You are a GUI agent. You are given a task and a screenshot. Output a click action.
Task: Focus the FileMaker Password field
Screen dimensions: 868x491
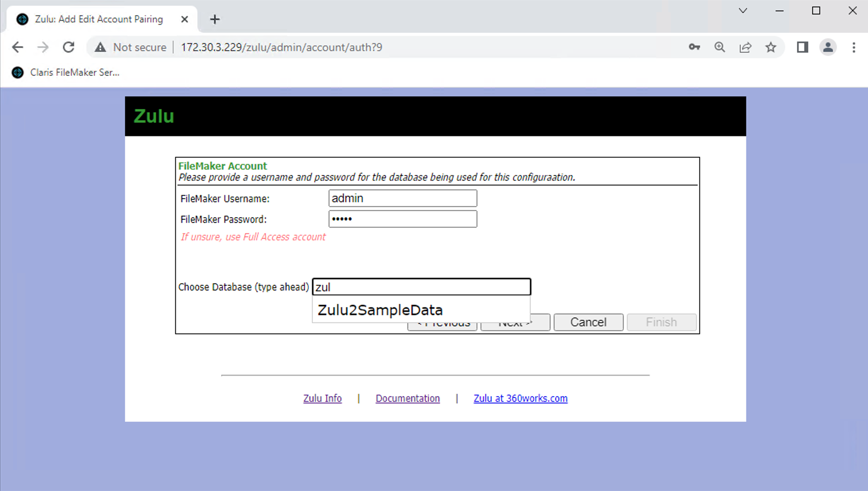point(403,219)
